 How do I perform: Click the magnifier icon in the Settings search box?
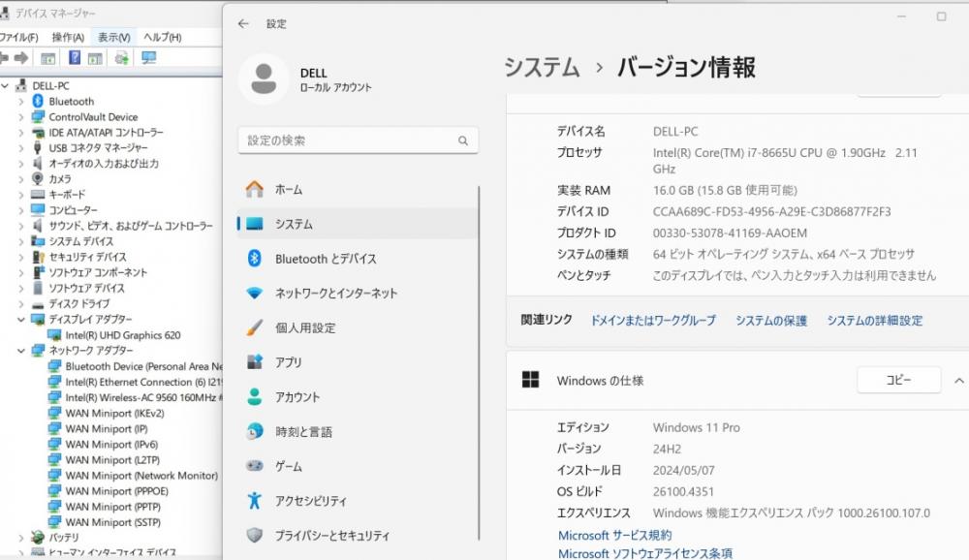[x=463, y=140]
